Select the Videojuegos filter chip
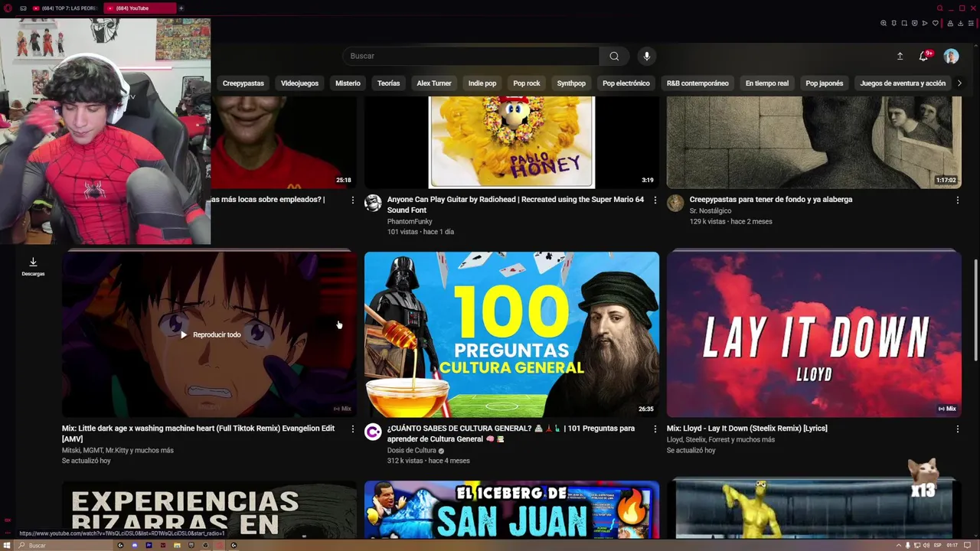Image resolution: width=980 pixels, height=551 pixels. coord(299,83)
